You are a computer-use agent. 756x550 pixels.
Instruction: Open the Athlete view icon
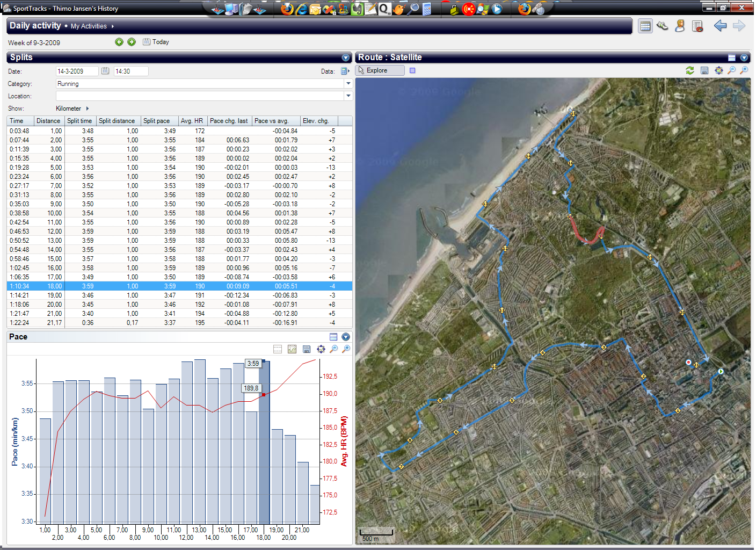pos(680,26)
